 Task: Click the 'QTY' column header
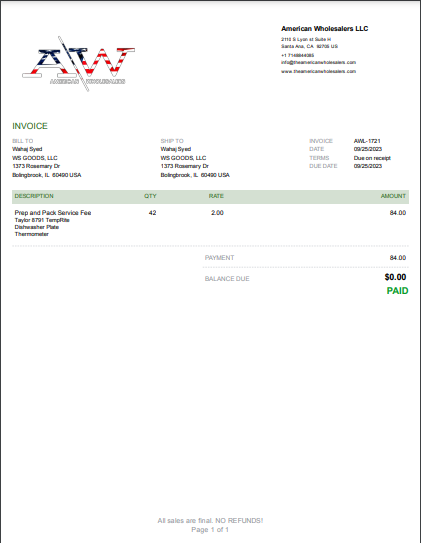150,196
